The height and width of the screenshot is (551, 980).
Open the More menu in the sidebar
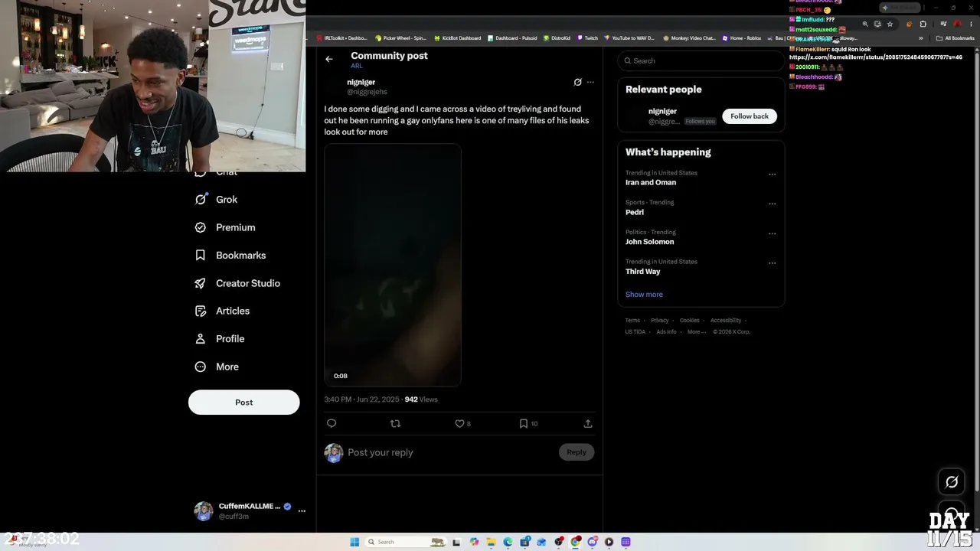pos(217,367)
